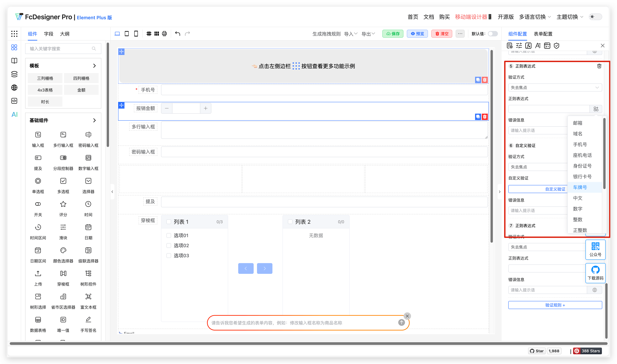Screen dimensions: 617x364
Task: Click the undo arrow icon
Action: pos(177,33)
